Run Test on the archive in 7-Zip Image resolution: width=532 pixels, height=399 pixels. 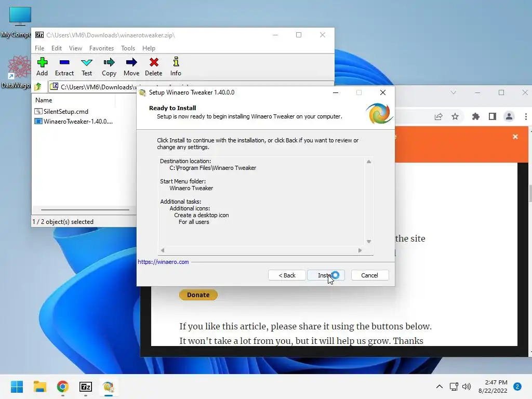(87, 66)
